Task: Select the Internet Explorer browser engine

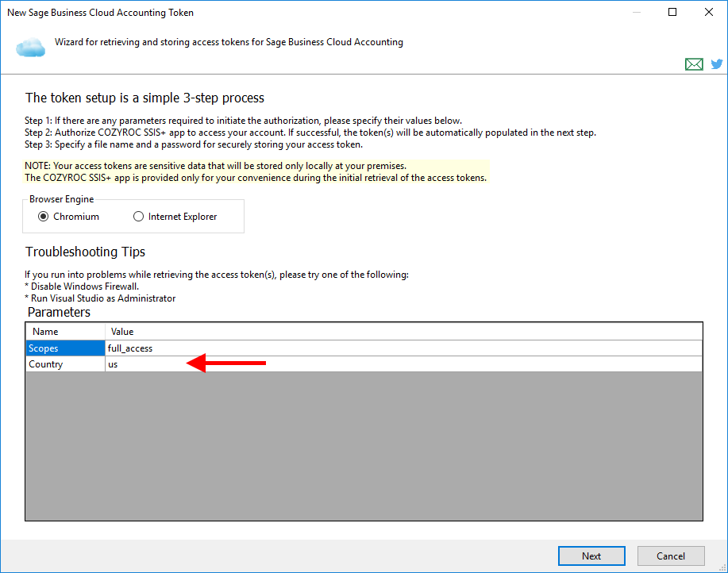Action: tap(175, 217)
